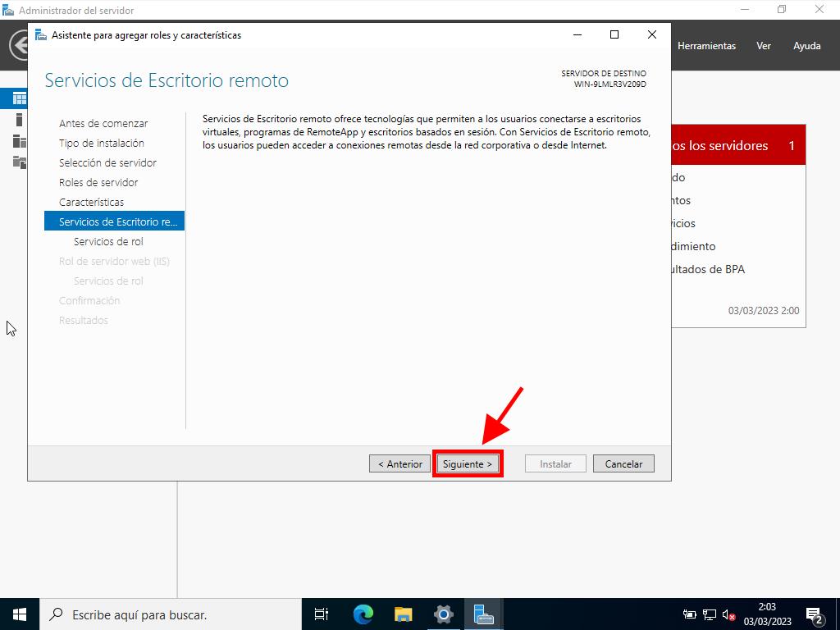Click the Server Manager back arrow
This screenshot has width=840, height=630.
click(18, 45)
